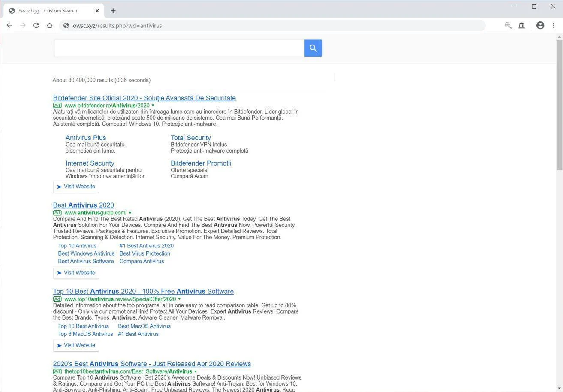Click Visit Website under Best Antivirus 2020
563x392 pixels.
click(76, 273)
